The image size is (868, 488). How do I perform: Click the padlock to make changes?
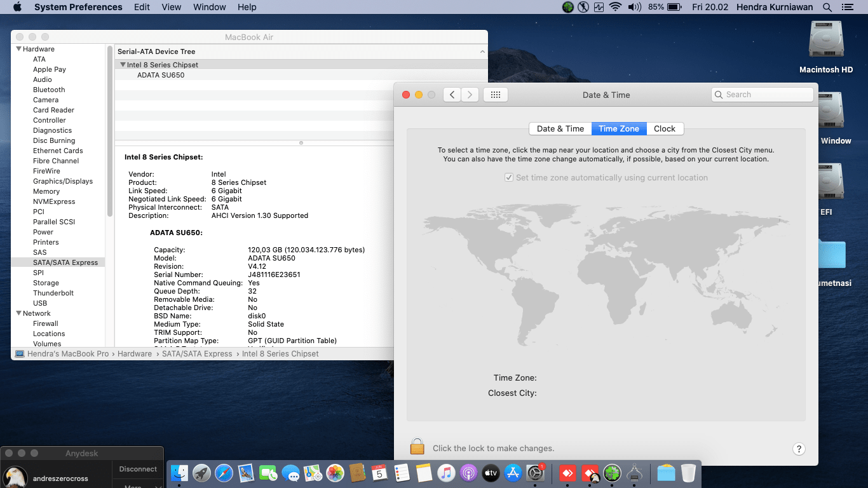tap(417, 446)
